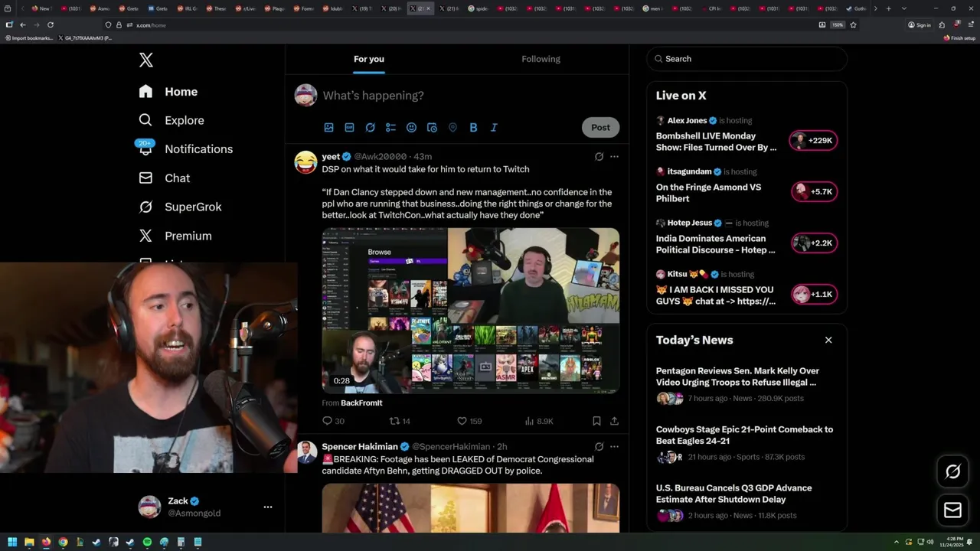Open Cowboys Stage Epic 21-Point Comeback story

[744, 435]
